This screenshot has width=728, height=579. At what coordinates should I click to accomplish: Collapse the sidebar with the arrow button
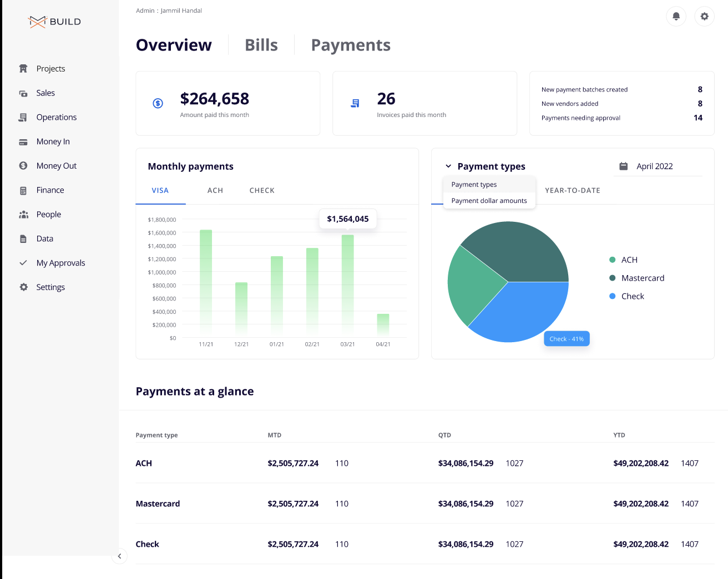[119, 556]
